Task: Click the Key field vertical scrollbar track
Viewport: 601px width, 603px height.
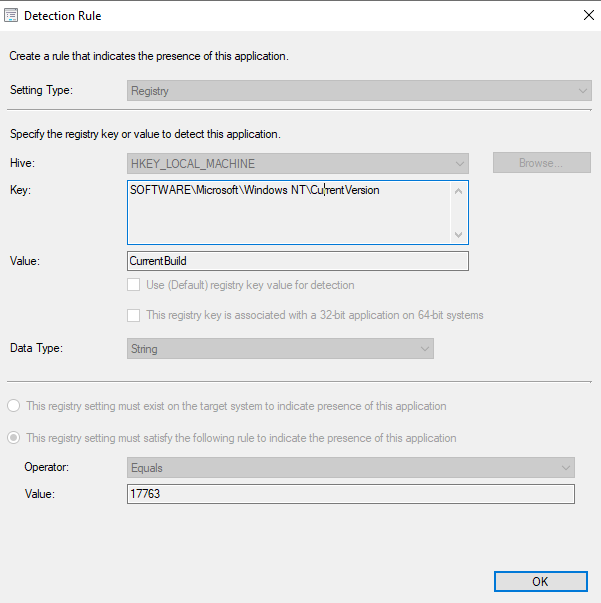Action: tap(458, 213)
